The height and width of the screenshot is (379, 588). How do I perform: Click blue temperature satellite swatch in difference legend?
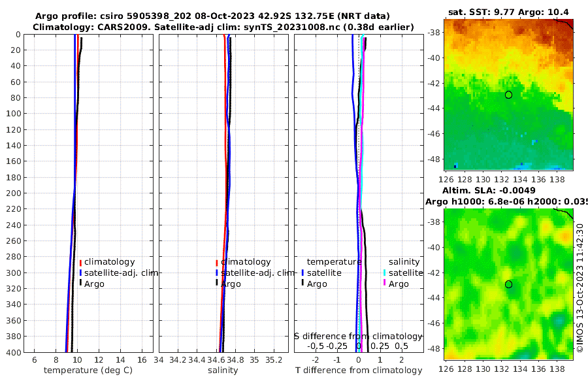(x=302, y=272)
